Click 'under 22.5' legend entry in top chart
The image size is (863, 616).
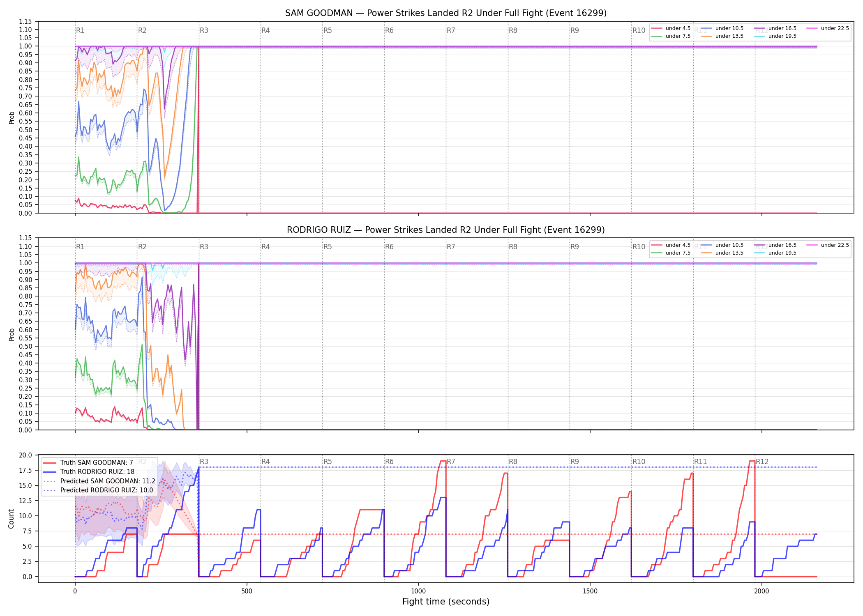click(827, 28)
